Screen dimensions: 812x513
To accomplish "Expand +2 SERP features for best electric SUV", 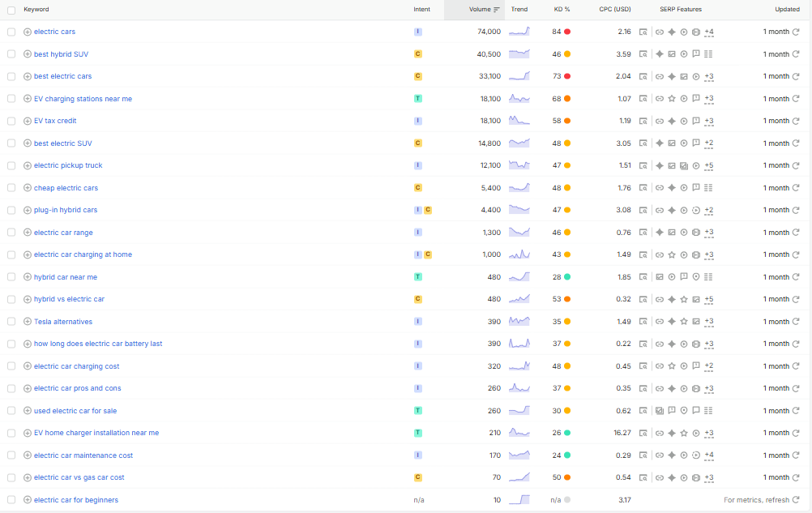I will (709, 143).
